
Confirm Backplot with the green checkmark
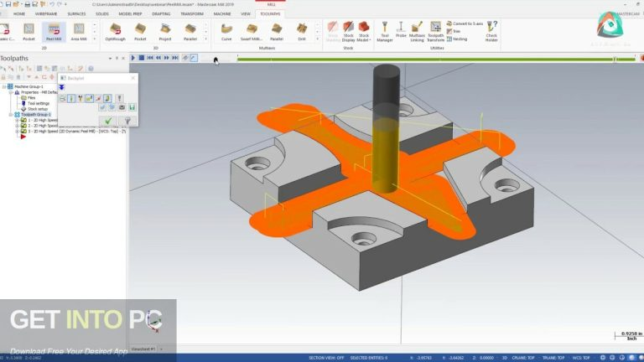pos(108,120)
